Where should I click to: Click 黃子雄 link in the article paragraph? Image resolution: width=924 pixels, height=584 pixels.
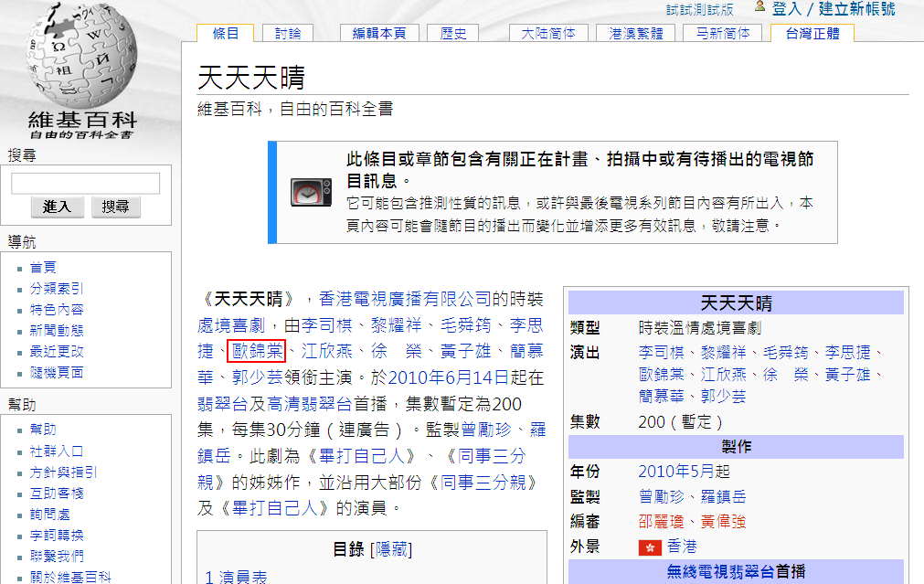coord(465,351)
